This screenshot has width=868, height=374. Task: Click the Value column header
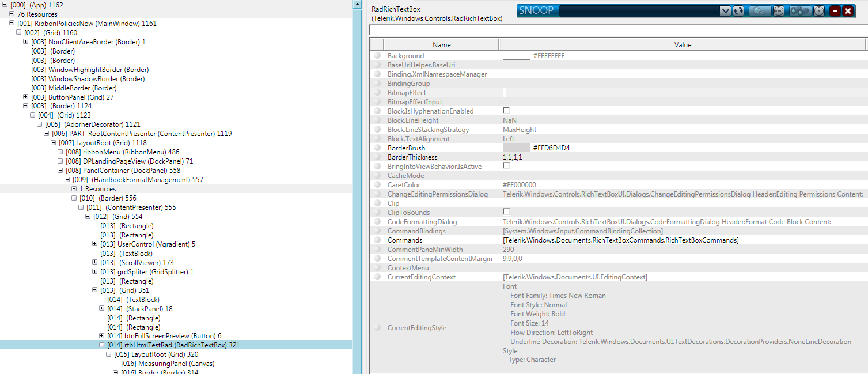point(683,44)
